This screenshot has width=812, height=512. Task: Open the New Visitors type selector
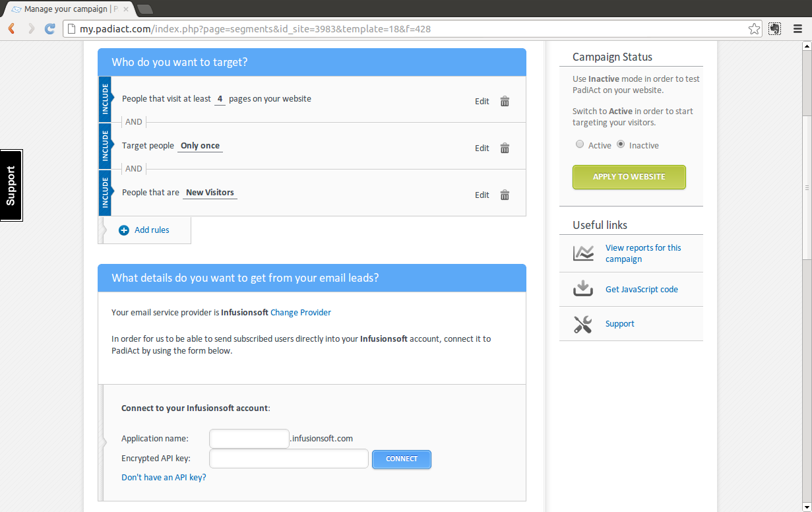pos(210,193)
